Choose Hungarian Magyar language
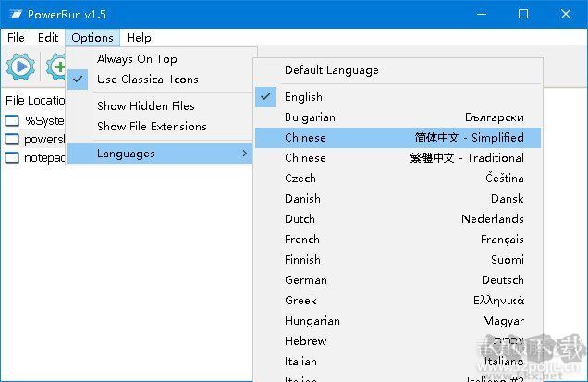Viewport: 588px width, 382px height. [398, 321]
